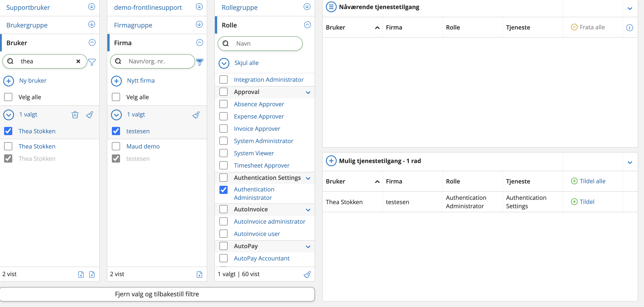Check the Maud demo company
Viewport: 644px width, 307px height.
click(116, 146)
